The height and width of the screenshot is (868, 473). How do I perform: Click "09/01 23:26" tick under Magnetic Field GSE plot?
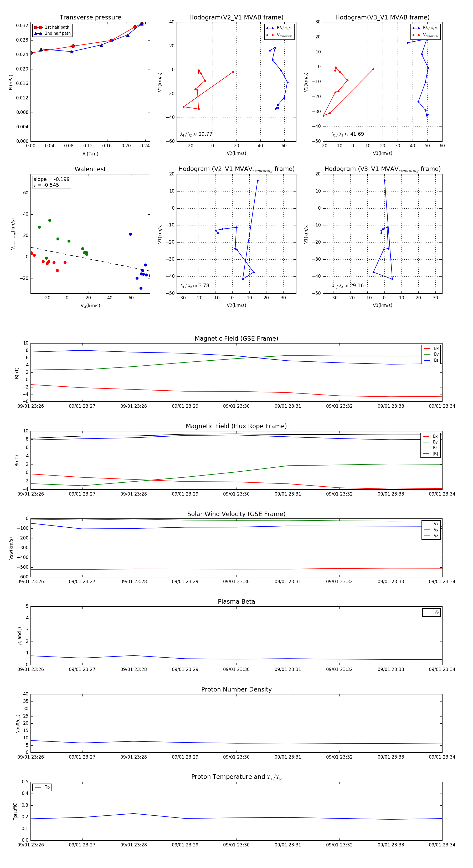click(31, 406)
